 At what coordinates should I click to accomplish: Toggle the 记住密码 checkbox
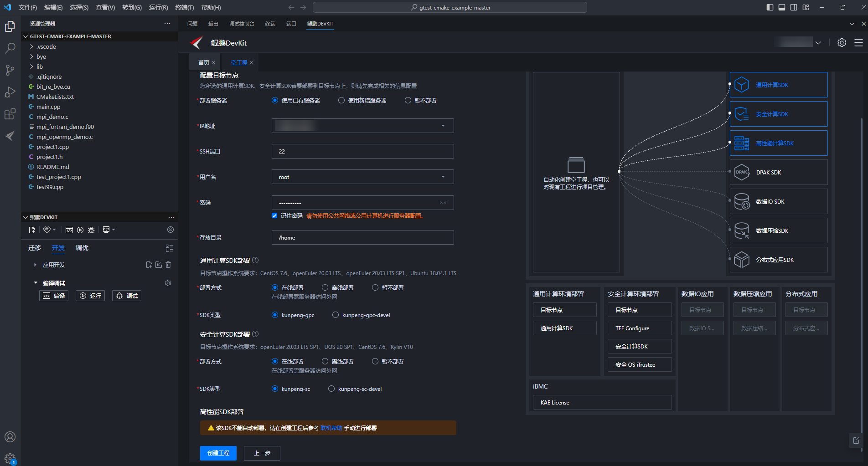pyautogui.click(x=274, y=215)
